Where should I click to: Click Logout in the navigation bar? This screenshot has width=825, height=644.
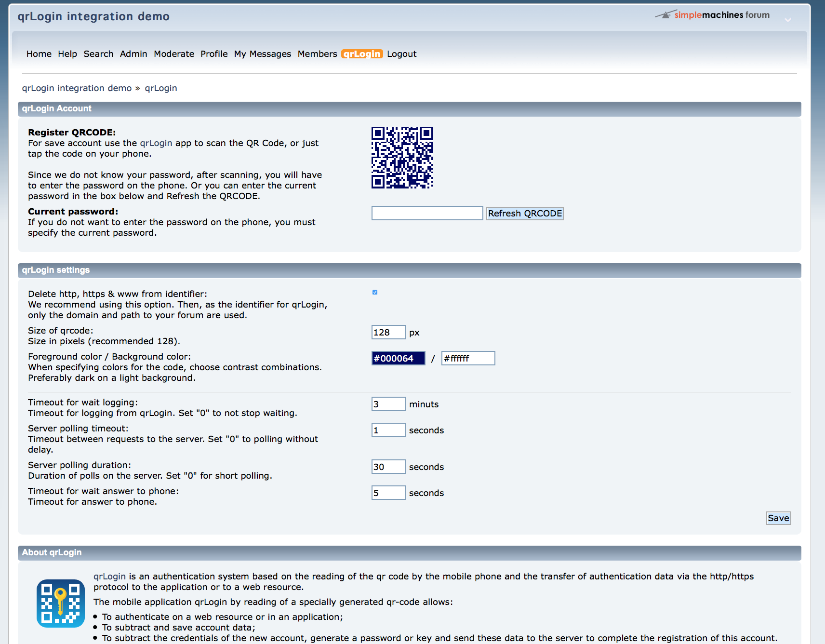(x=402, y=54)
